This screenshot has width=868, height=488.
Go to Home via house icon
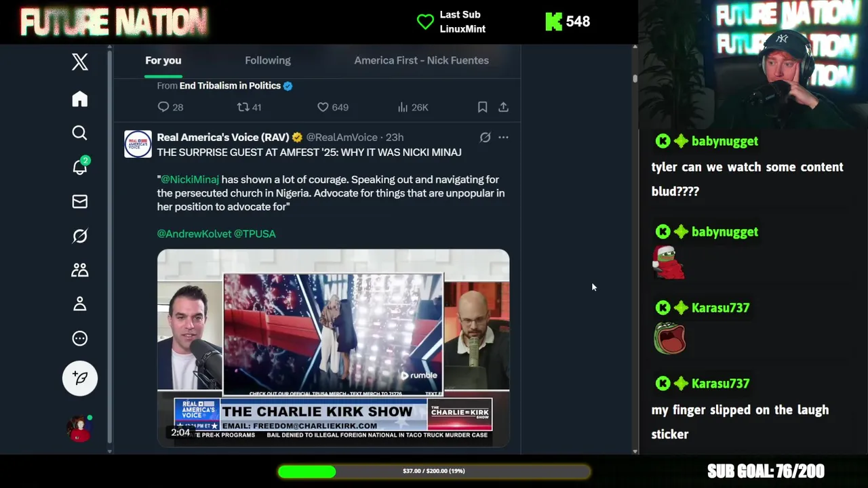pos(80,99)
